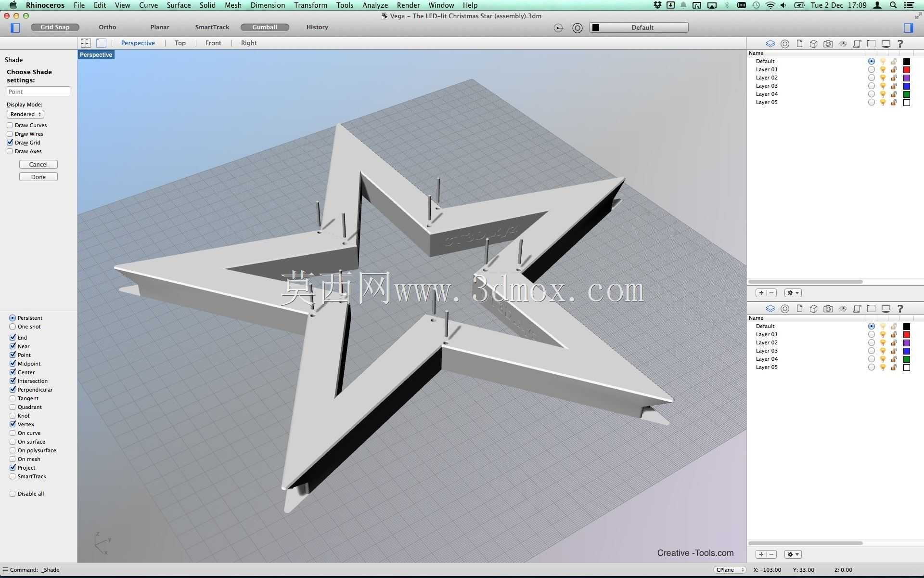Click the record point circle icon near layer selector
The width and height of the screenshot is (924, 578).
558,28
